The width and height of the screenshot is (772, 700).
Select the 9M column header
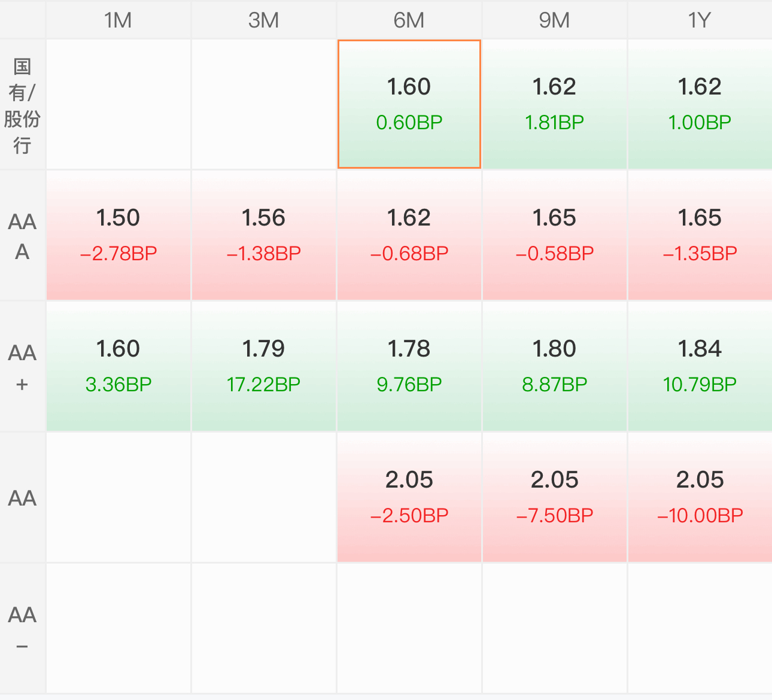pyautogui.click(x=555, y=20)
